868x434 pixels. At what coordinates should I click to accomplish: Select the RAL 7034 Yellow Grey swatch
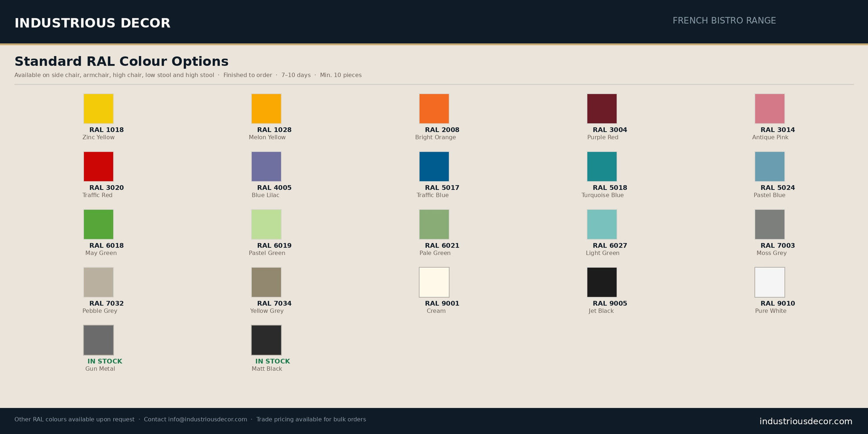266,282
